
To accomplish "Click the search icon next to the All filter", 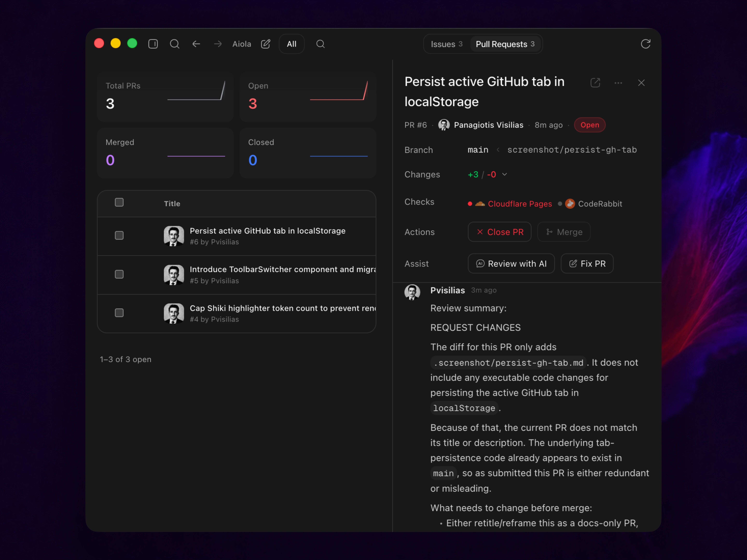I will click(x=320, y=44).
